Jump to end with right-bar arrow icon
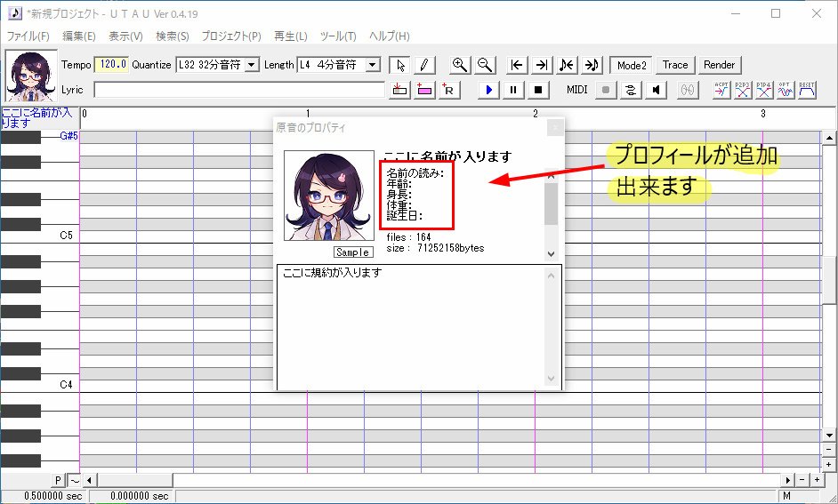 [x=542, y=65]
